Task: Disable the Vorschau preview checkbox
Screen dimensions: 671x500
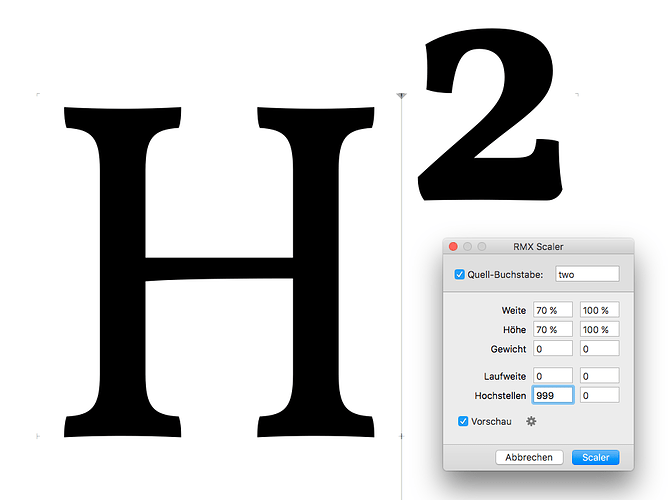Action: coord(463,421)
